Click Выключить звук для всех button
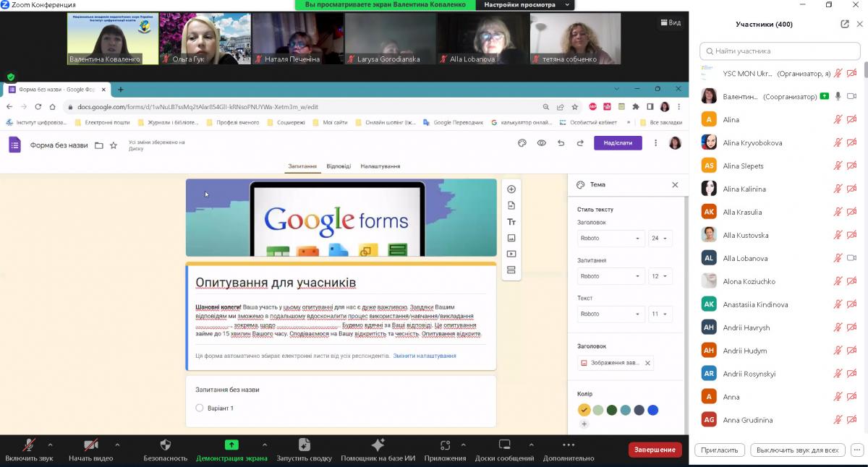This screenshot has height=467, width=868. (x=798, y=450)
